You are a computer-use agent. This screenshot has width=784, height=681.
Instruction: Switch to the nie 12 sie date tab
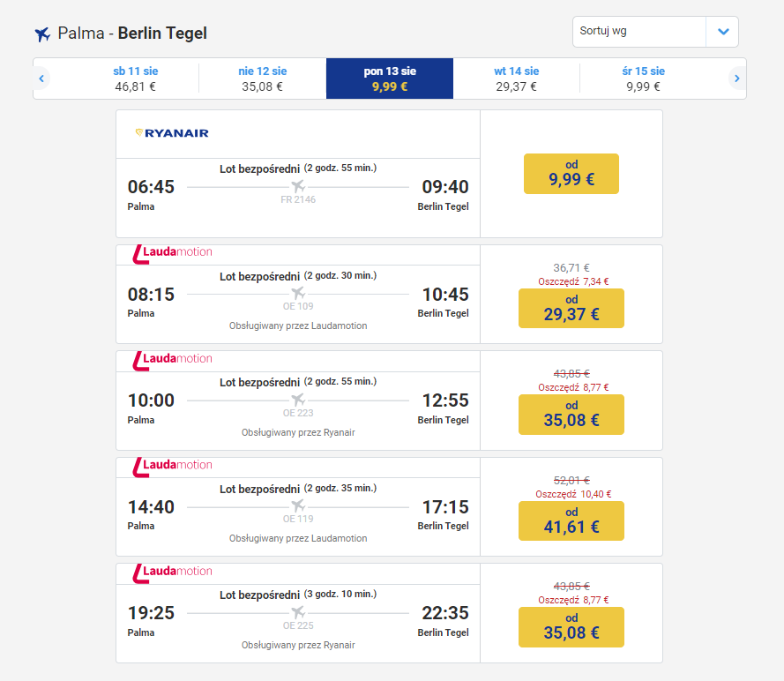click(262, 79)
